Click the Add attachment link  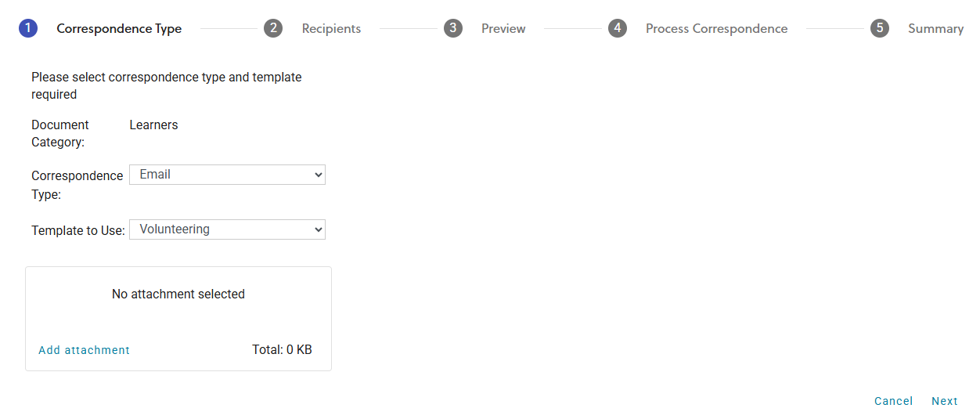coord(85,350)
